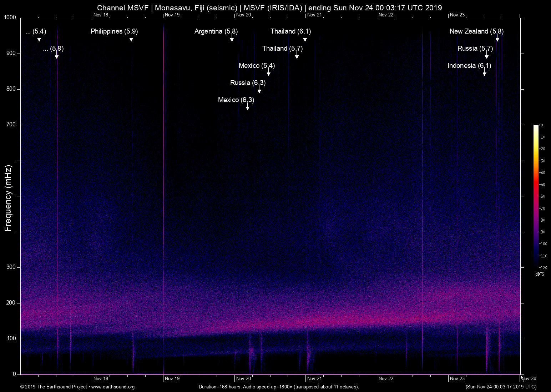Screen dimensions: 551x392
Task: Click the Philippines (5.9) earthquake label
Action: point(114,31)
